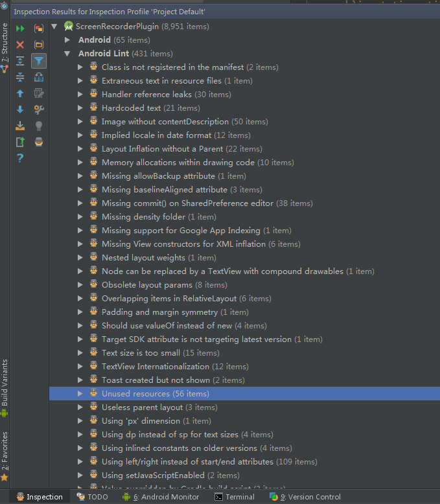
Task: Click the page with green arrow icon
Action: [x=20, y=142]
